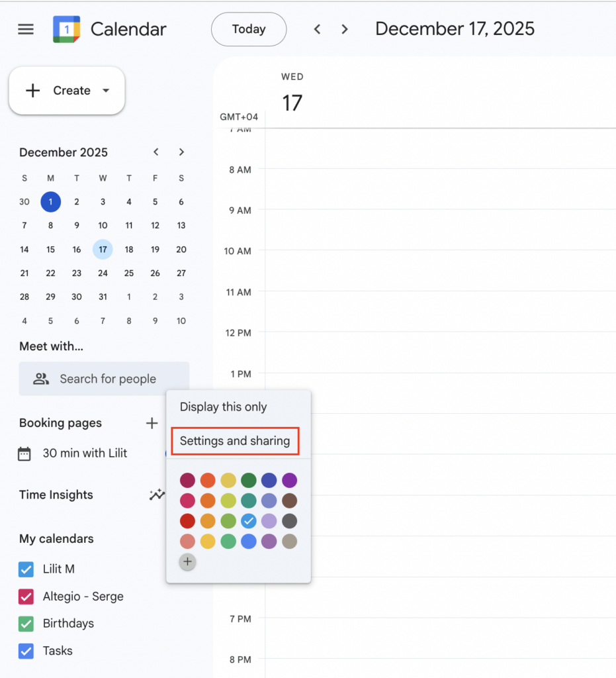Show previous month in mini calendar
The width and height of the screenshot is (616, 678).
click(x=156, y=152)
